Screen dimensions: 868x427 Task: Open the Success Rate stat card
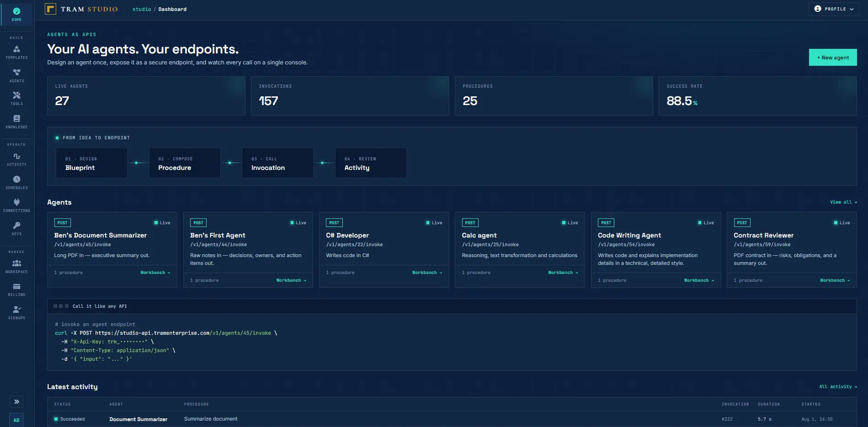coord(758,96)
